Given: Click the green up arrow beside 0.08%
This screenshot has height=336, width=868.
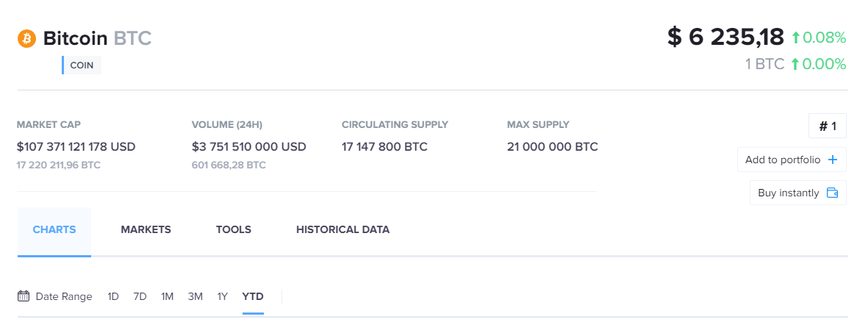Looking at the screenshot, I should [x=795, y=37].
